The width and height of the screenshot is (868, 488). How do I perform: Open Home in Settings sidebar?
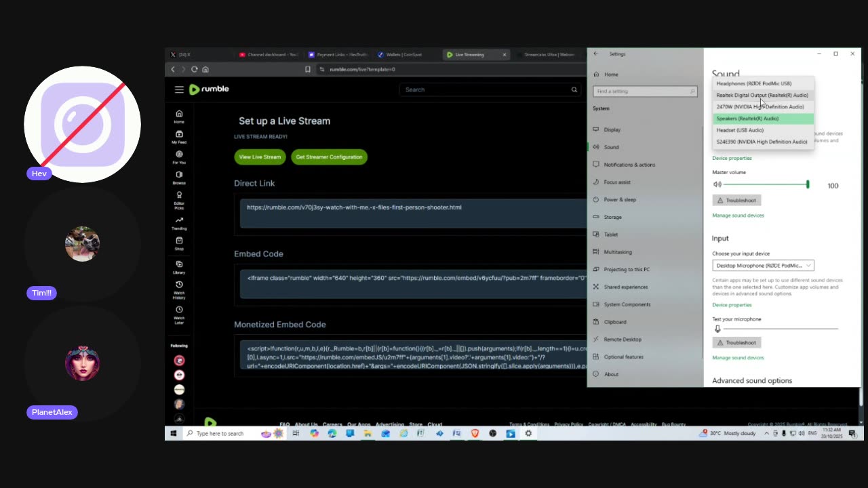pyautogui.click(x=645, y=75)
